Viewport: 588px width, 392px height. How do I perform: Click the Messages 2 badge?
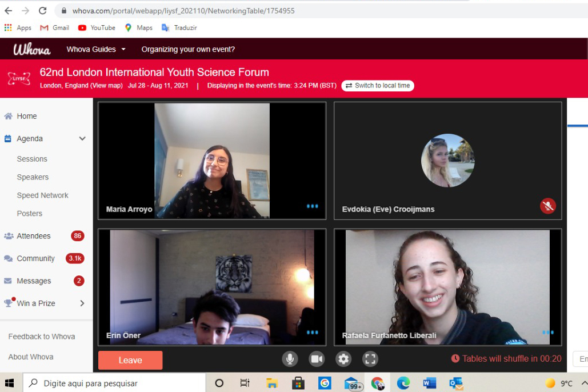pyautogui.click(x=79, y=281)
